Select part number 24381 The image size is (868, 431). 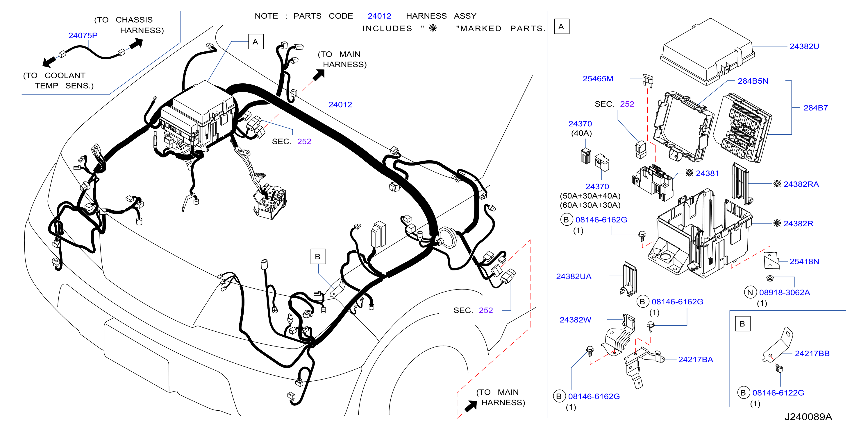coord(707,173)
